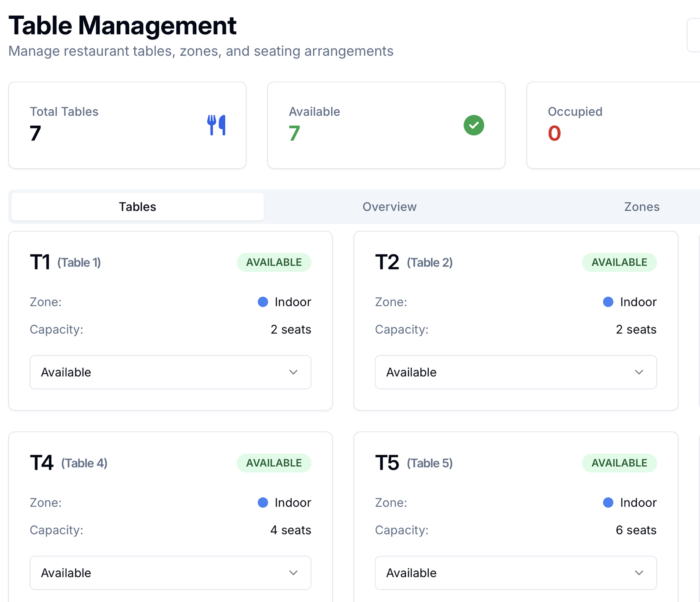Image resolution: width=700 pixels, height=602 pixels.
Task: Click the fork and knife Total Tables icon
Action: 216,125
